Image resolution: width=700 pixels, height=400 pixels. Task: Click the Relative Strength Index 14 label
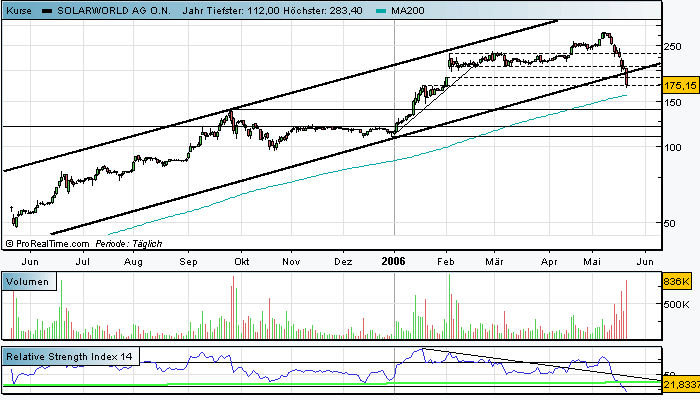click(69, 357)
